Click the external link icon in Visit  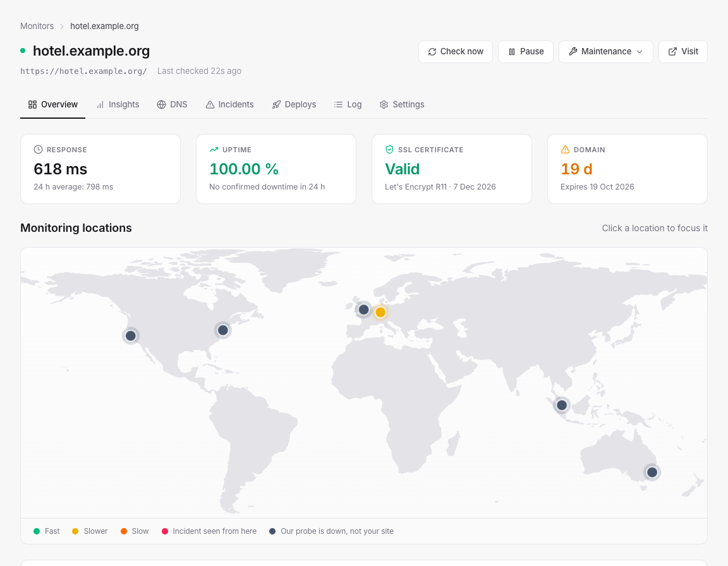click(672, 52)
